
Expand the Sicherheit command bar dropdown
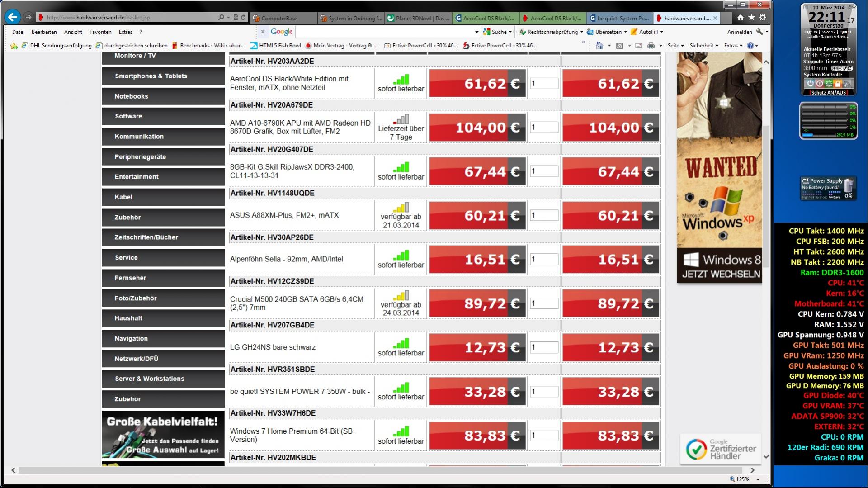[704, 46]
